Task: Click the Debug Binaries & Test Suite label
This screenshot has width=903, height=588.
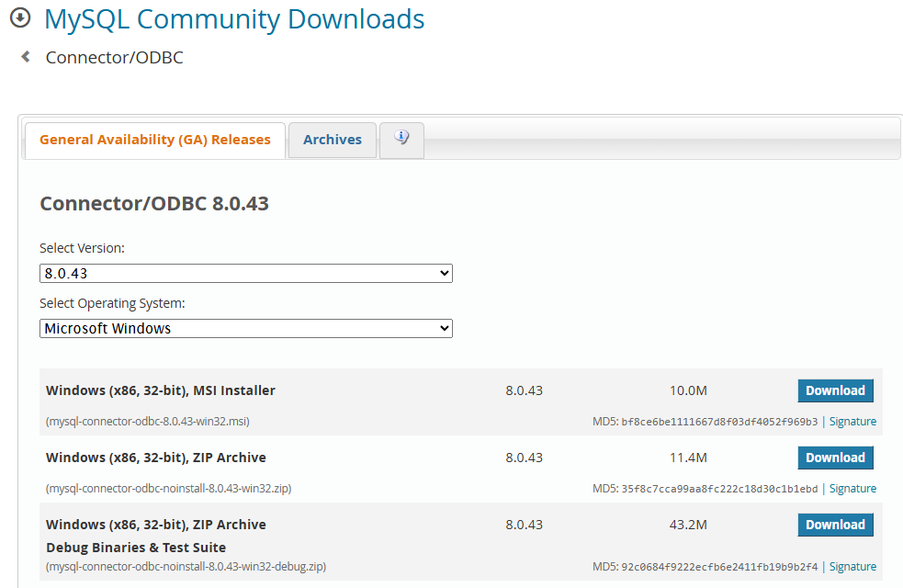Action: pyautogui.click(x=136, y=548)
